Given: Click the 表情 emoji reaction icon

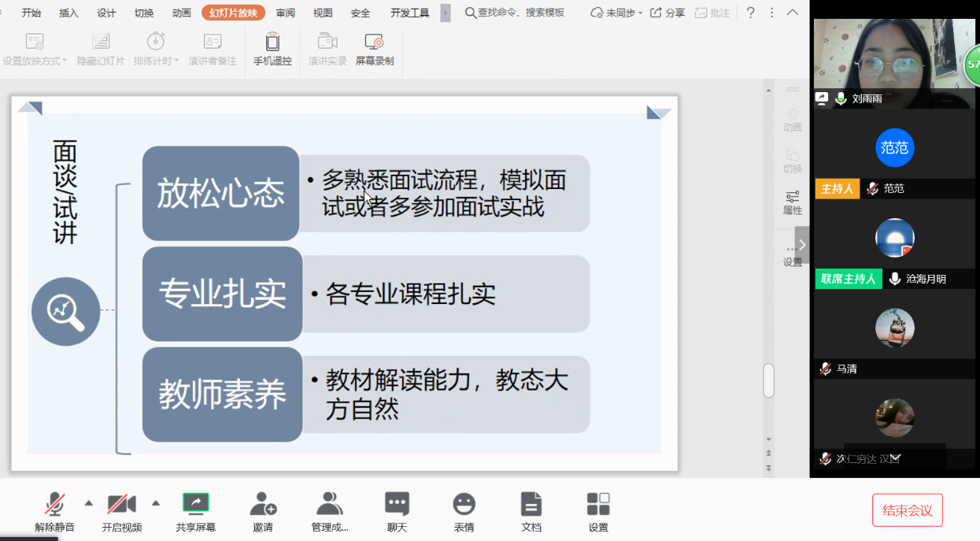Looking at the screenshot, I should point(464,504).
